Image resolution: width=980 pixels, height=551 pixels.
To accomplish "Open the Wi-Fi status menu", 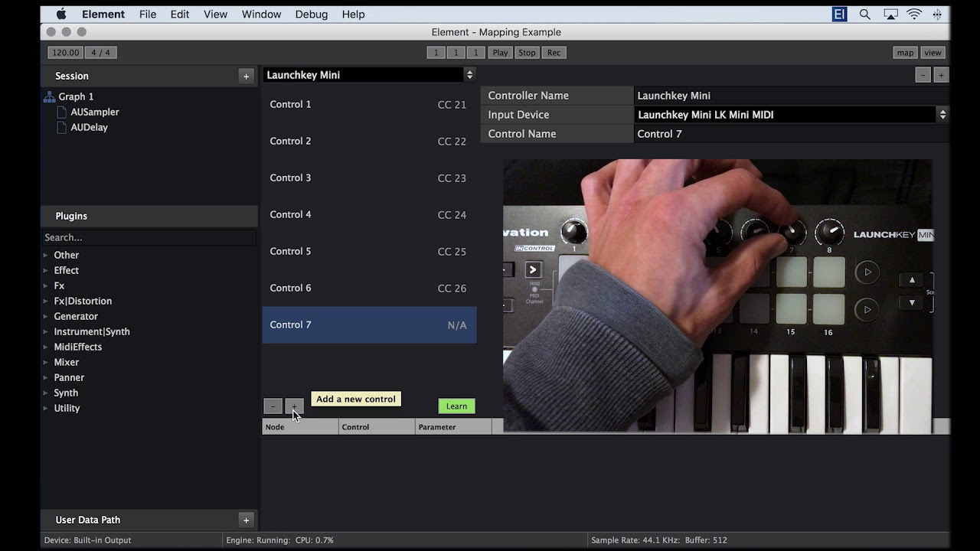I will [x=914, y=14].
